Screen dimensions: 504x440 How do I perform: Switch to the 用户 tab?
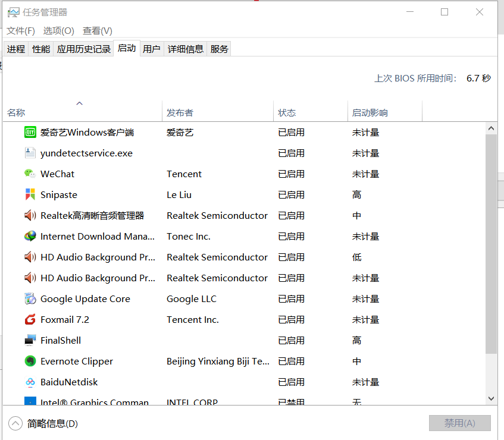152,49
